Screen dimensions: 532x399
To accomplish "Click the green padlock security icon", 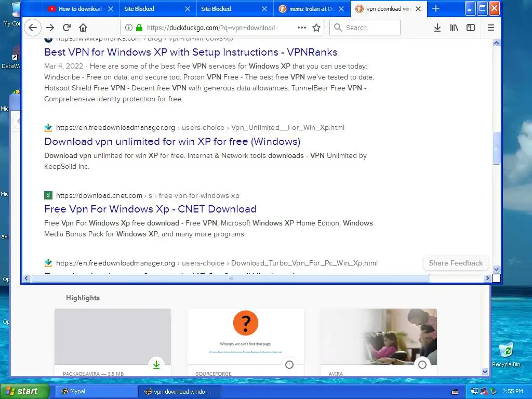I will tap(139, 28).
